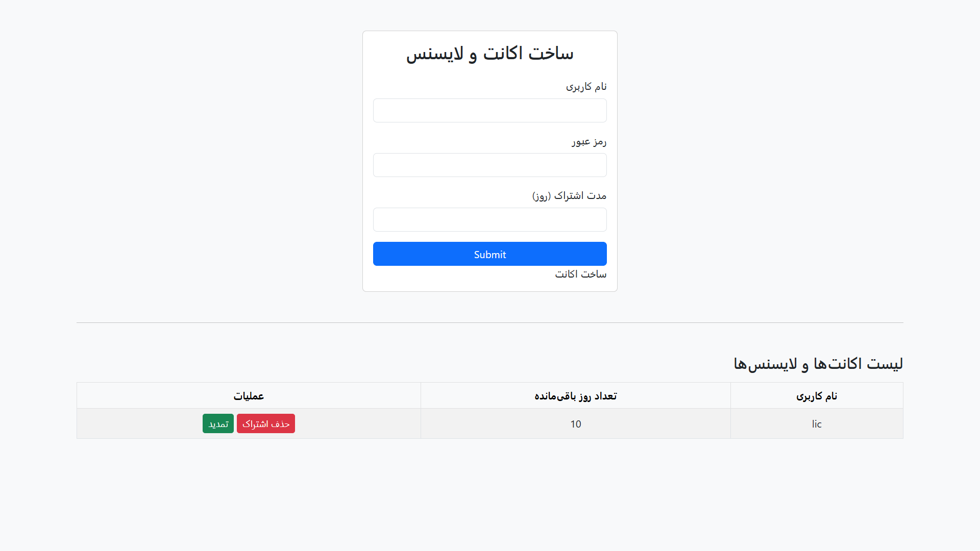Viewport: 980px width, 551px height.
Task: Click the cell showing 10 remaining days
Action: point(575,423)
